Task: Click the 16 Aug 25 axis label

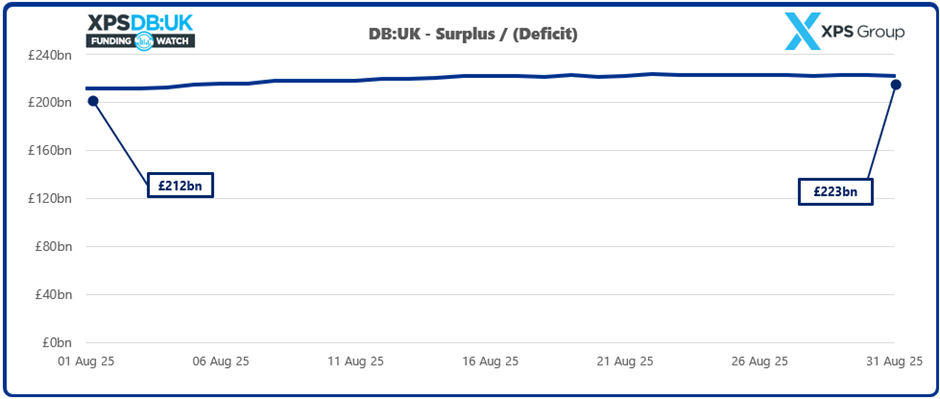Action: click(491, 362)
